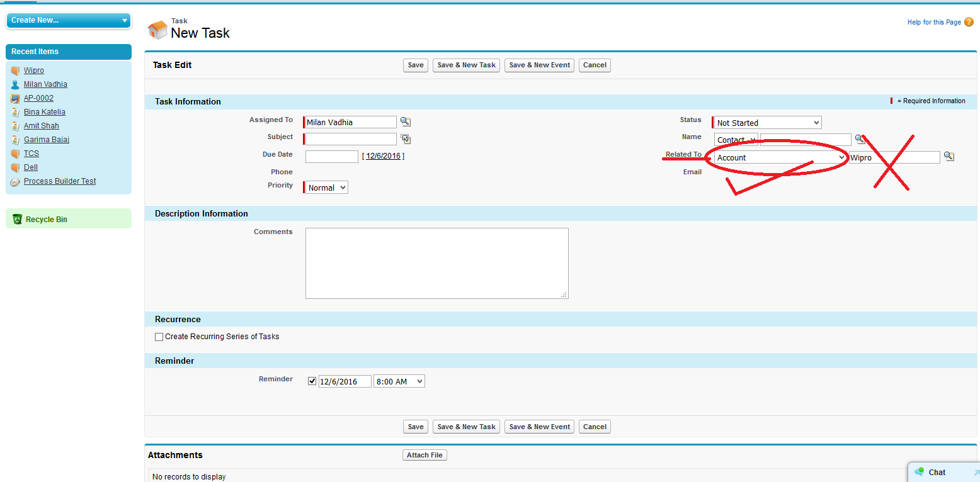Viewport: 980px width, 482px height.
Task: Open Process Builder Test link
Action: [60, 181]
